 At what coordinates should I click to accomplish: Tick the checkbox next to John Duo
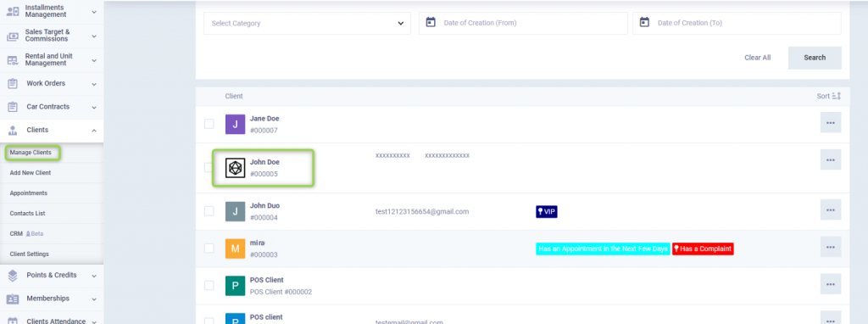(209, 211)
